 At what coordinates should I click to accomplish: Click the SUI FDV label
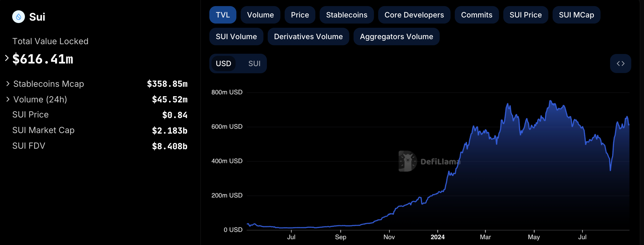29,146
